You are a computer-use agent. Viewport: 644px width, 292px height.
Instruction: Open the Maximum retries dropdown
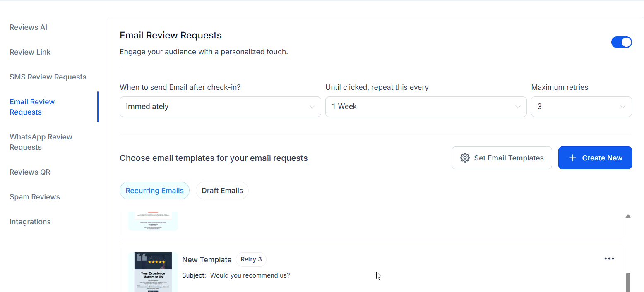581,106
